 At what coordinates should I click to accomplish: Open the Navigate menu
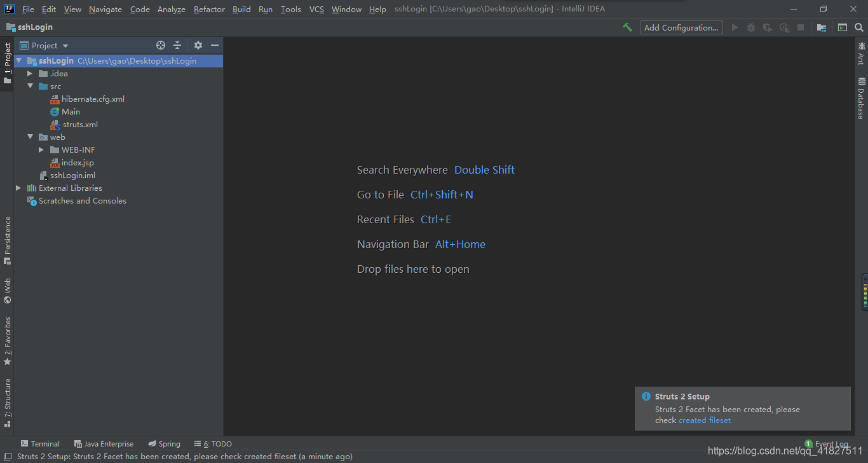105,9
